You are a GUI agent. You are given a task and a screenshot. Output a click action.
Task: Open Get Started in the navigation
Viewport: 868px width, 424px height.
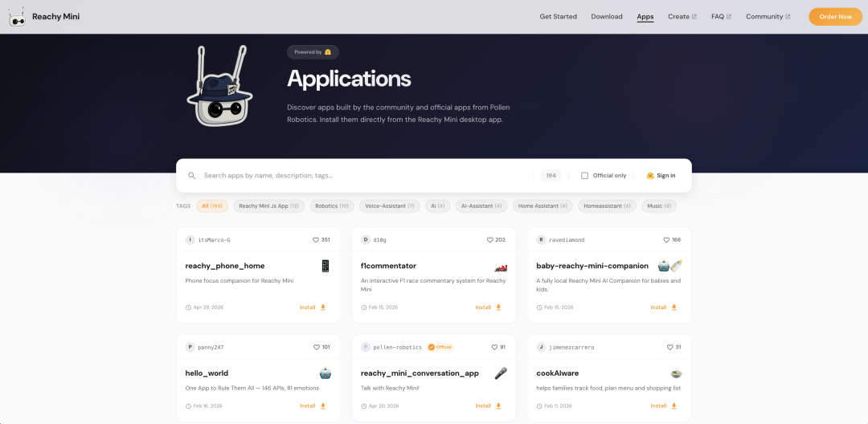(558, 17)
